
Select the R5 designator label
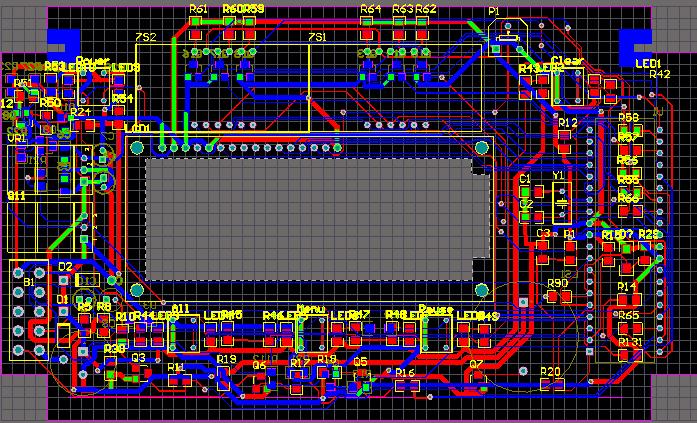coord(84,307)
